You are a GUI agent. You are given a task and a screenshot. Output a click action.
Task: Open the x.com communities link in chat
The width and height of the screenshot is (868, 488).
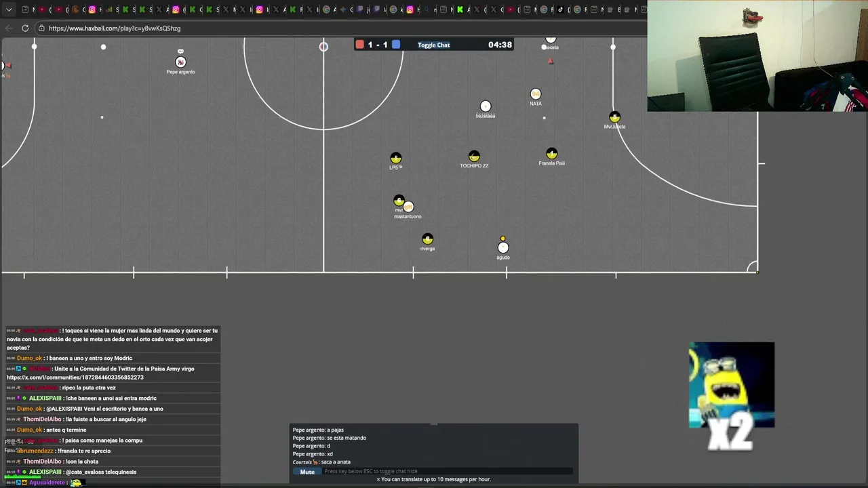pyautogui.click(x=75, y=378)
